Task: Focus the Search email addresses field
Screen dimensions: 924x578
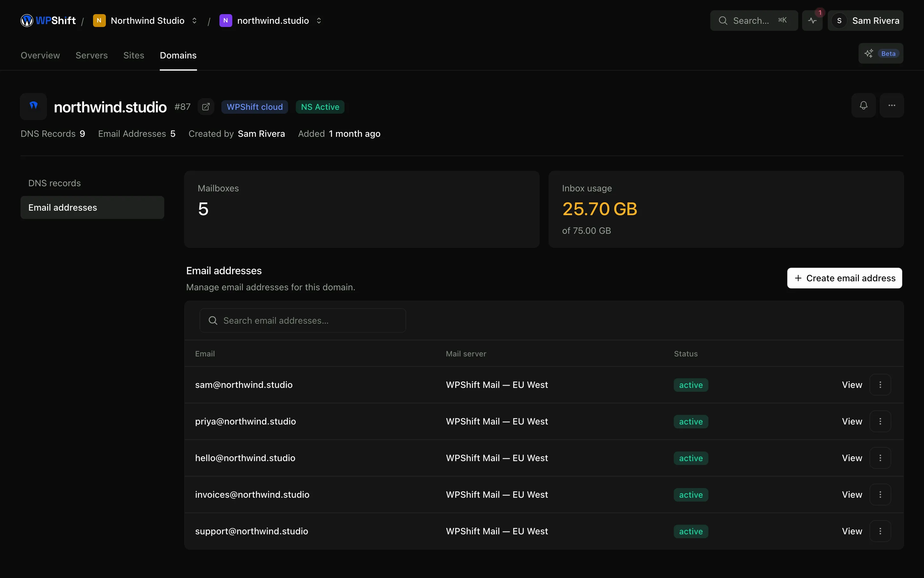Action: coord(303,321)
